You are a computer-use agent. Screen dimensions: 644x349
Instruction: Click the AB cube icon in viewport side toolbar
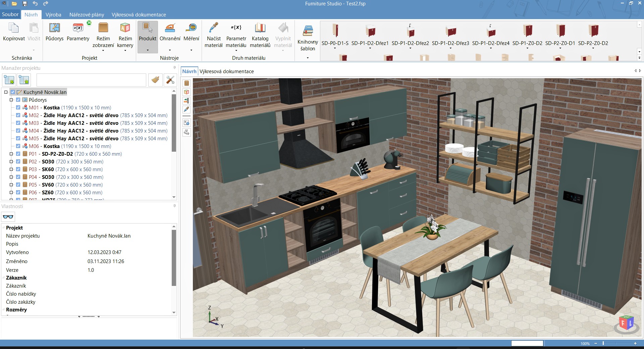click(x=186, y=92)
